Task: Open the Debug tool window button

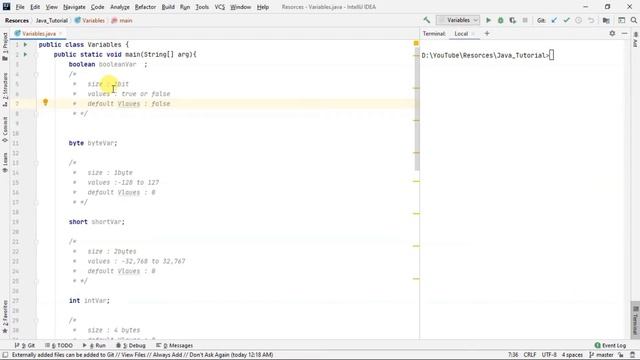Action: [131, 345]
